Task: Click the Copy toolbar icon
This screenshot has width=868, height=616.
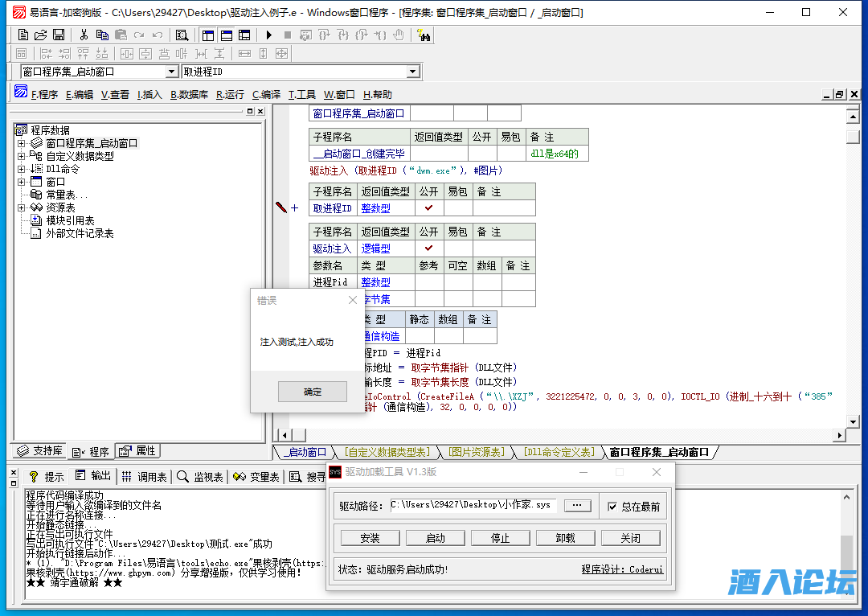Action: point(102,35)
